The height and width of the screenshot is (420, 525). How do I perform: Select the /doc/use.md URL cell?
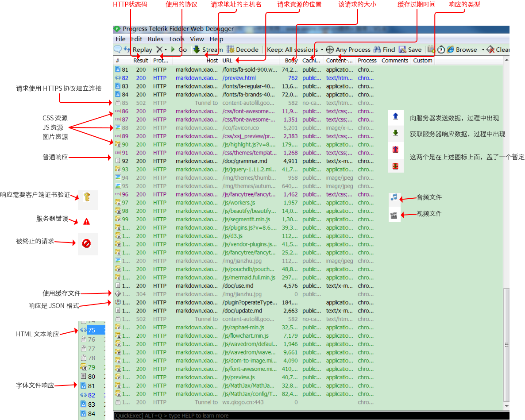click(x=238, y=286)
